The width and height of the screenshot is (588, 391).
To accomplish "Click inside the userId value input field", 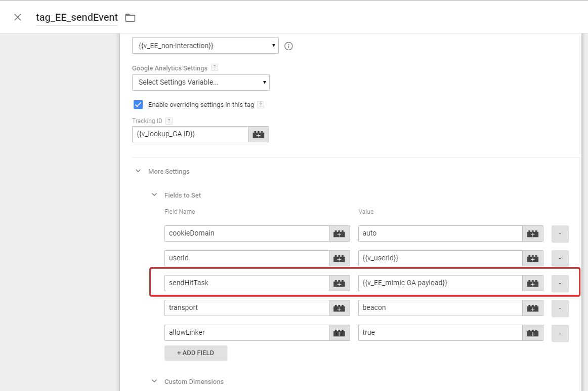I will click(x=440, y=258).
